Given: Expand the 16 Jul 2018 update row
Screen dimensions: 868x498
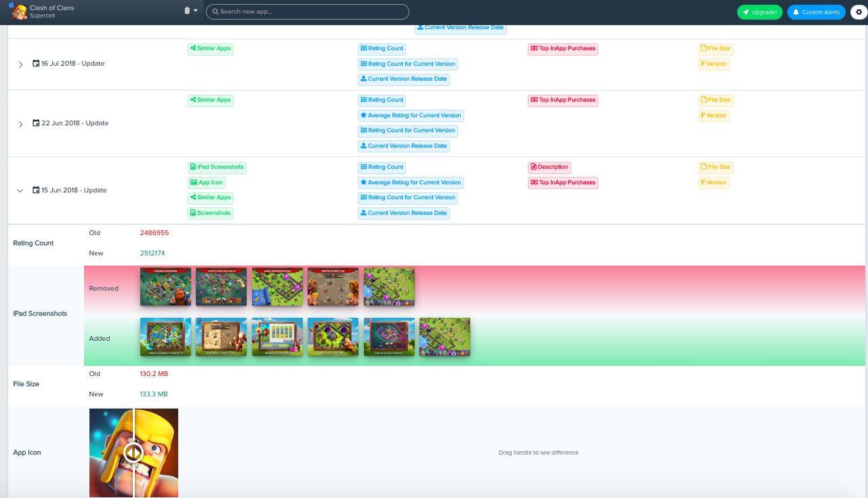Looking at the screenshot, I should (20, 65).
